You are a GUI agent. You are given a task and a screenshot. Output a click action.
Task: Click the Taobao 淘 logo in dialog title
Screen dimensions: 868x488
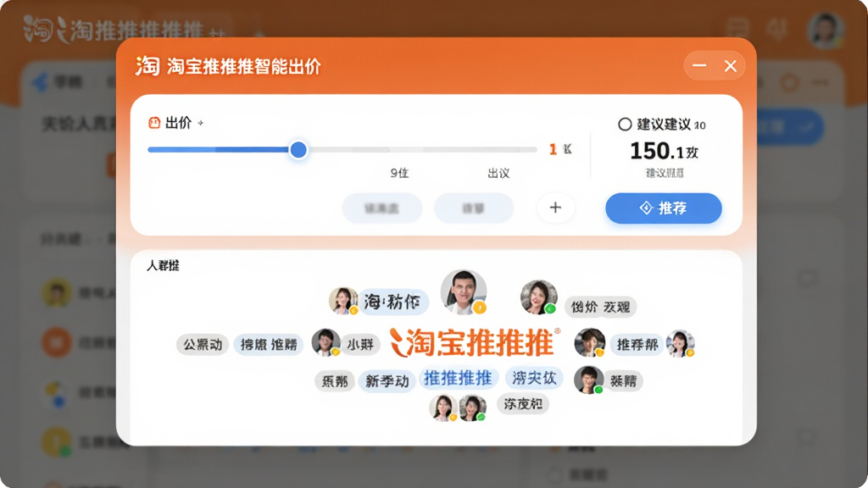point(147,66)
